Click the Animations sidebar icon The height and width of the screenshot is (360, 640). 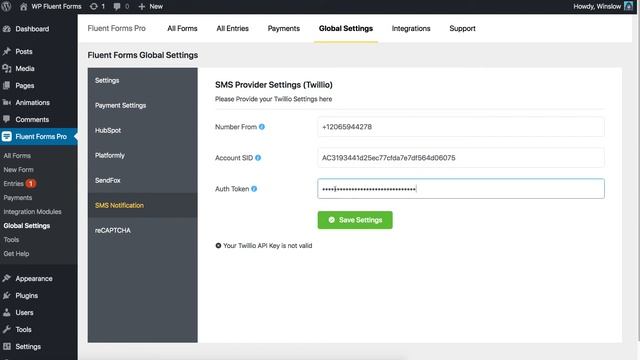click(7, 102)
